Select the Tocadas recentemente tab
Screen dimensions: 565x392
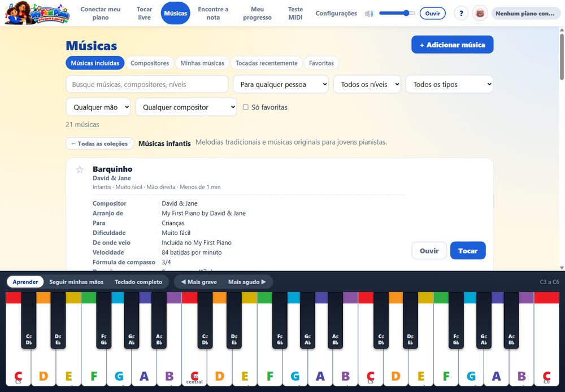click(267, 63)
